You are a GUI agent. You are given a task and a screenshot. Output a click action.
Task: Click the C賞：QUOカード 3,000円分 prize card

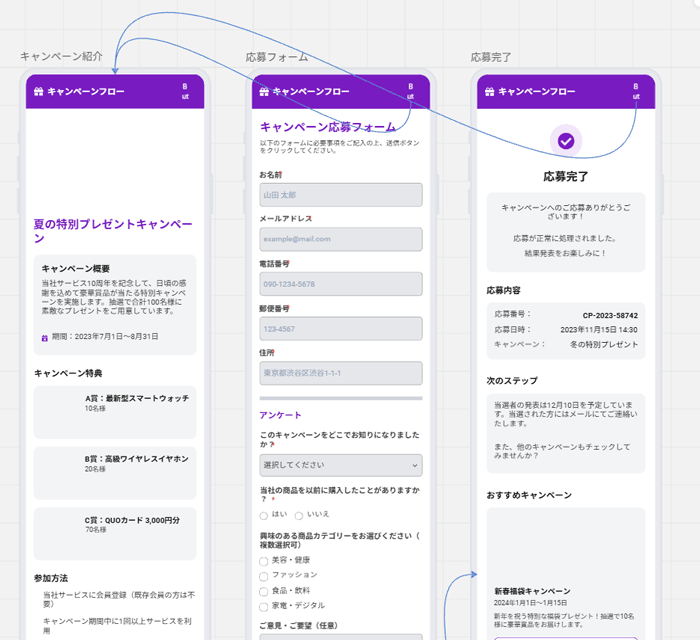point(115,534)
